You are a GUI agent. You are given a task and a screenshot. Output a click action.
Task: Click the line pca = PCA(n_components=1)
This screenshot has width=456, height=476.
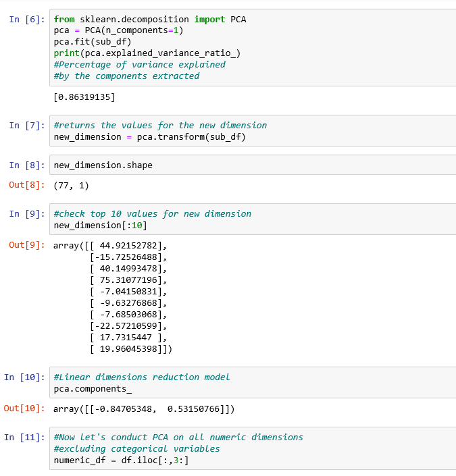(118, 30)
